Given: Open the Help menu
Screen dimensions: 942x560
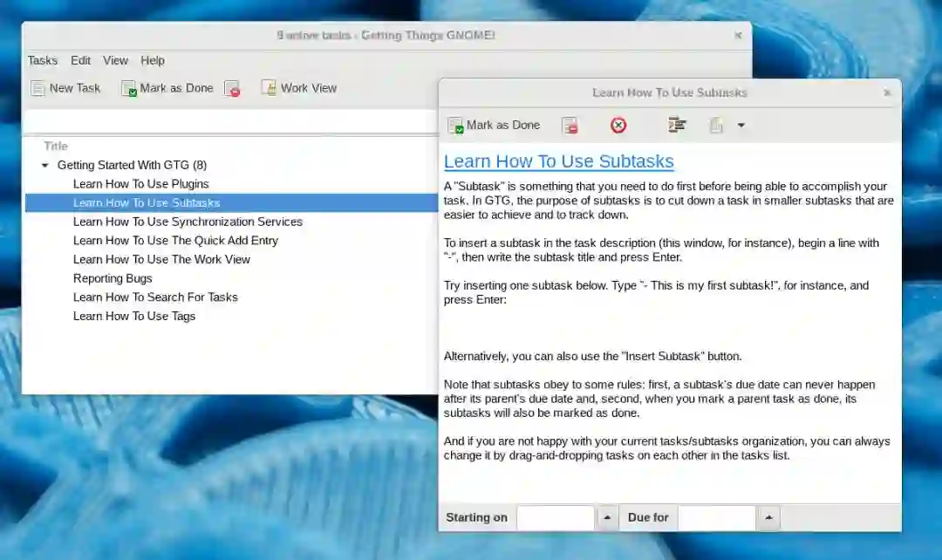Looking at the screenshot, I should coord(153,61).
